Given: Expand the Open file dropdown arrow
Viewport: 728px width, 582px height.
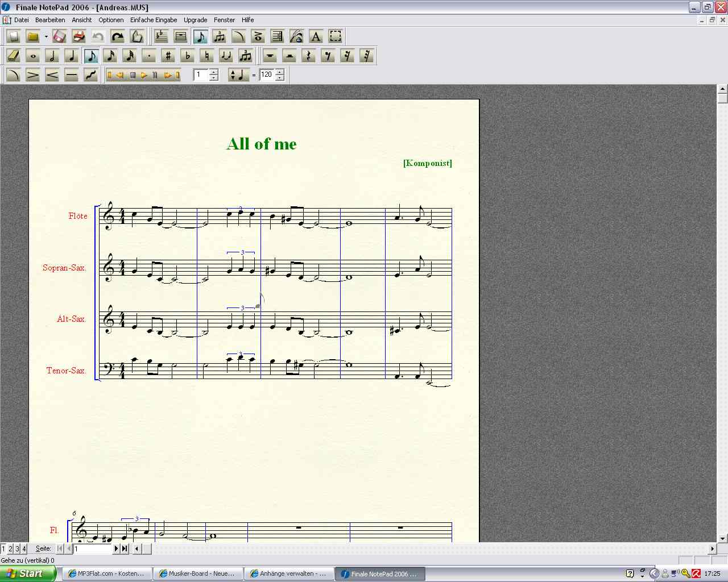Looking at the screenshot, I should pyautogui.click(x=46, y=36).
